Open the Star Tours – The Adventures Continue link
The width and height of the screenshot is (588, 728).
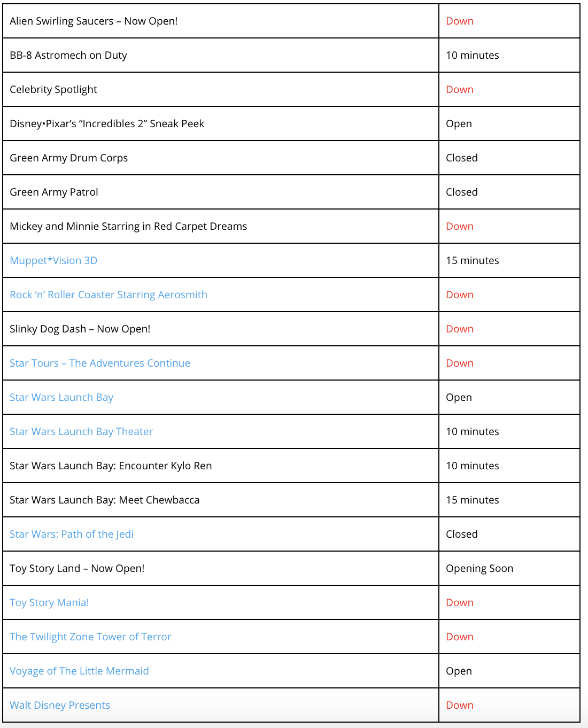[99, 363]
